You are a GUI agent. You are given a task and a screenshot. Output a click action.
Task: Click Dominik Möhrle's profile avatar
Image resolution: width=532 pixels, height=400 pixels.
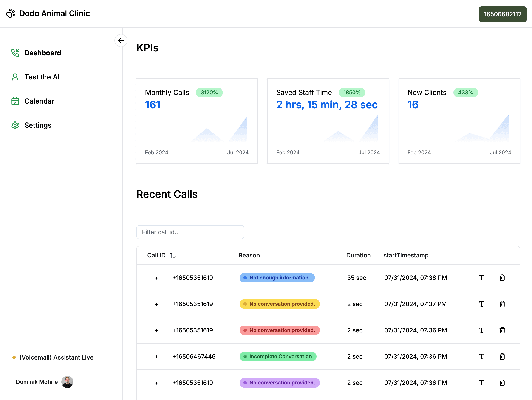[x=67, y=382]
